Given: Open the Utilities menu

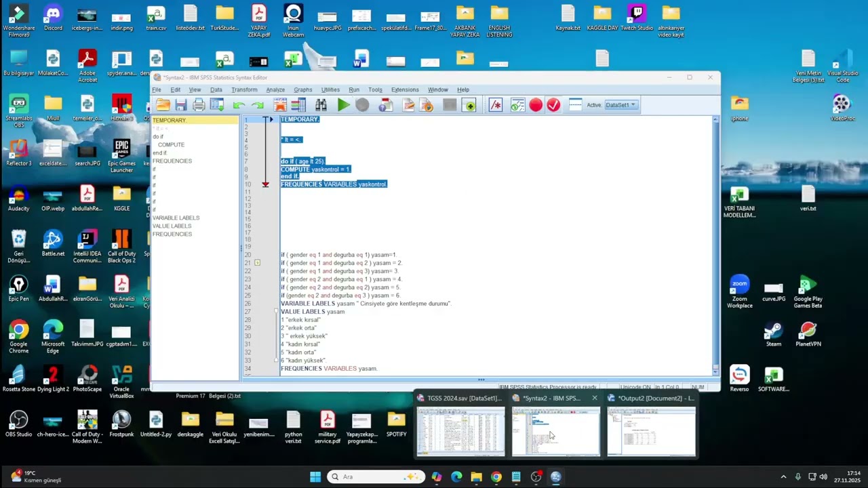Looking at the screenshot, I should pyautogui.click(x=330, y=89).
